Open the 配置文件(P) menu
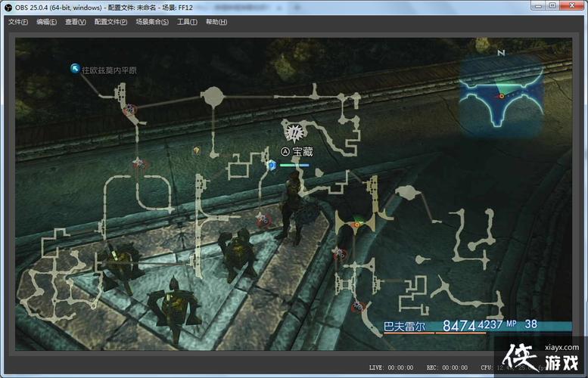 (x=110, y=22)
